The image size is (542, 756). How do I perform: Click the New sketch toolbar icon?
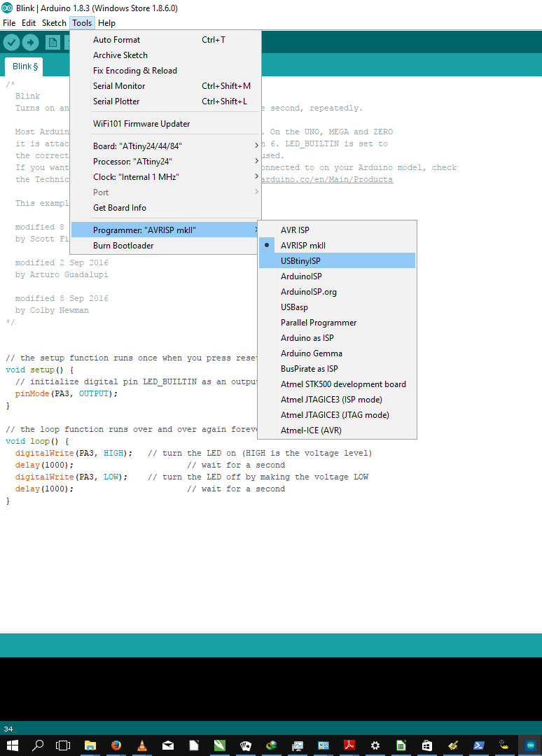pos(53,43)
